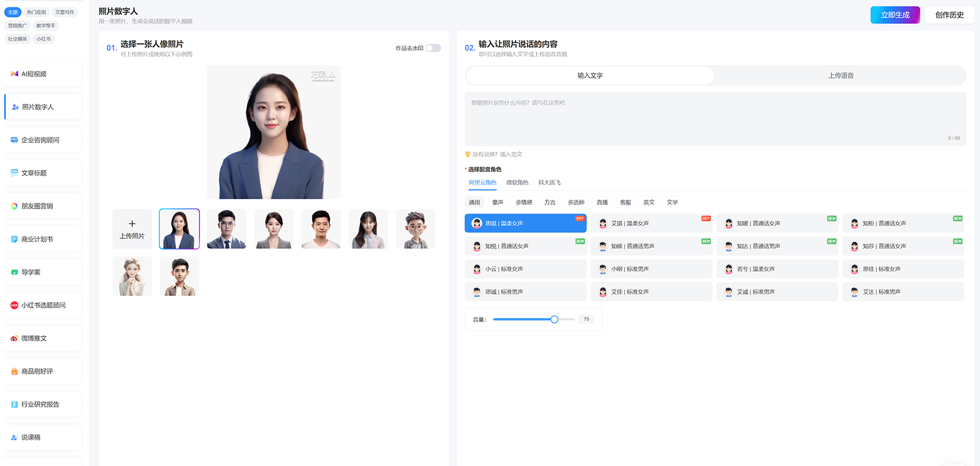The image size is (980, 466).
Task: Pick the 思佳 | 标准女声 voice
Action: [x=903, y=269]
